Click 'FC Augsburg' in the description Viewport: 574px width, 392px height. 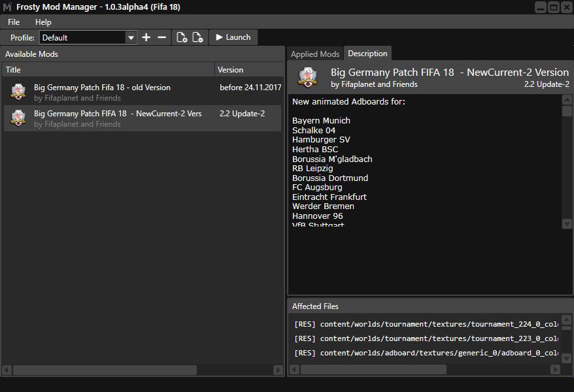(317, 188)
